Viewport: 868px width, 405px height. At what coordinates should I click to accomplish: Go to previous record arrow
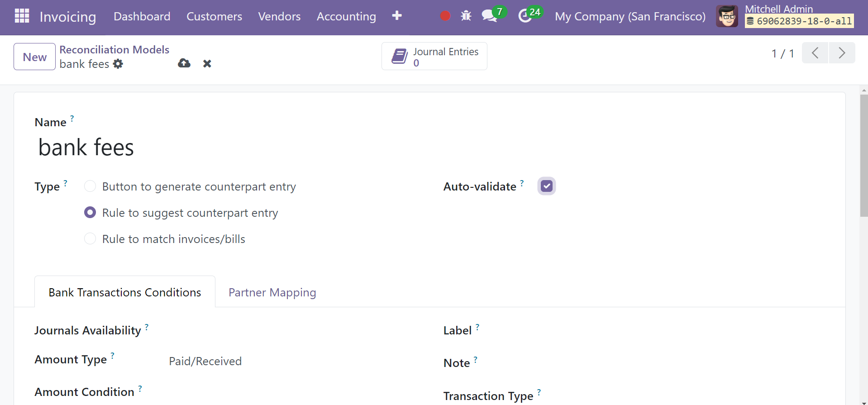(x=815, y=53)
